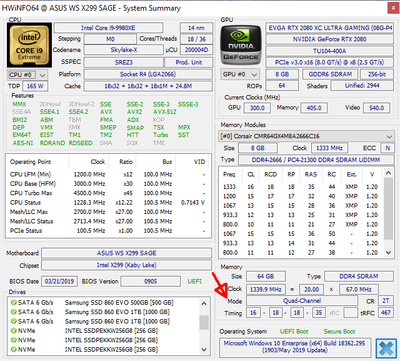The image size is (400, 361).
Task: Click the ASUS WS X299 SAGE motherboard field
Action: point(126,253)
